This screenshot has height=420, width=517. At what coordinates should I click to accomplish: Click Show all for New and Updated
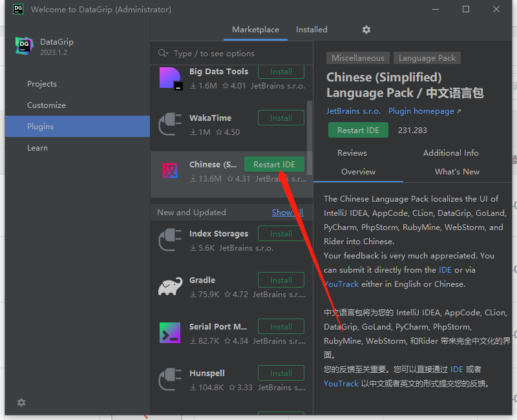point(287,212)
